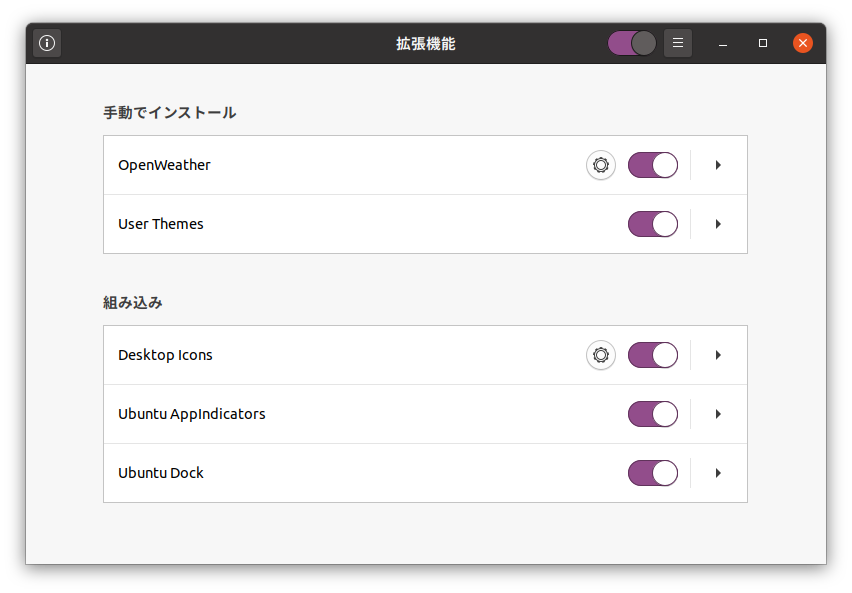Click the 組み込み section heading
Image resolution: width=852 pixels, height=593 pixels.
(x=133, y=302)
